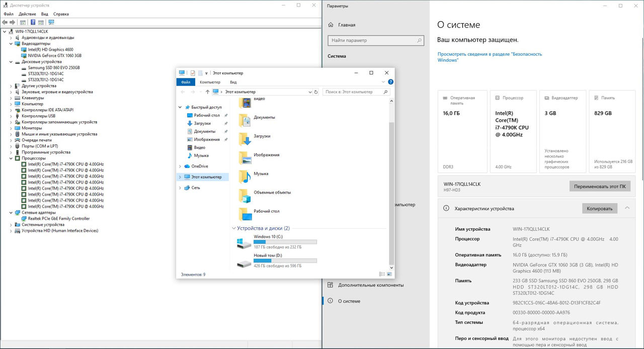Open the address bar history dropdown
Viewport: 644px width, 349px height.
[310, 92]
